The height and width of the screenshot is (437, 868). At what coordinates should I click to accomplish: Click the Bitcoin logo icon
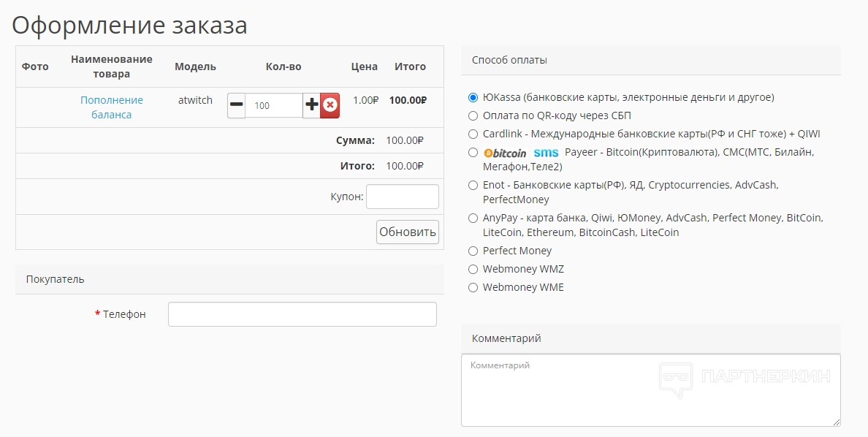tap(505, 153)
